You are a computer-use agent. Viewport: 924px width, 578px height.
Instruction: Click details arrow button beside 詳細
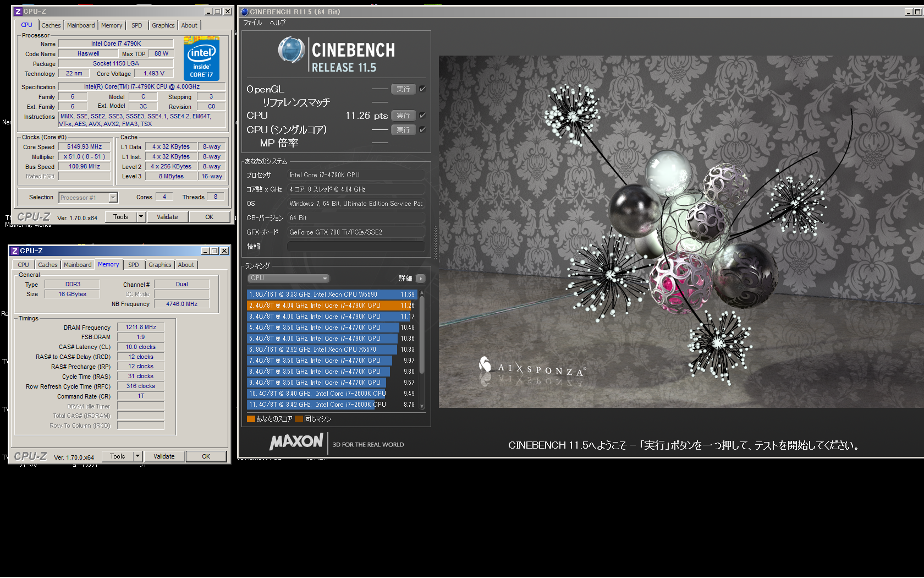[x=421, y=279]
